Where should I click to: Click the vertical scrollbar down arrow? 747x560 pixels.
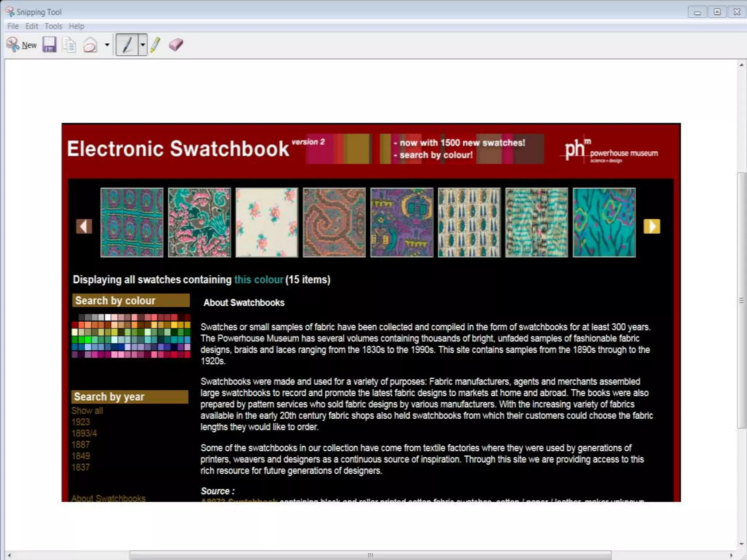pyautogui.click(x=742, y=544)
